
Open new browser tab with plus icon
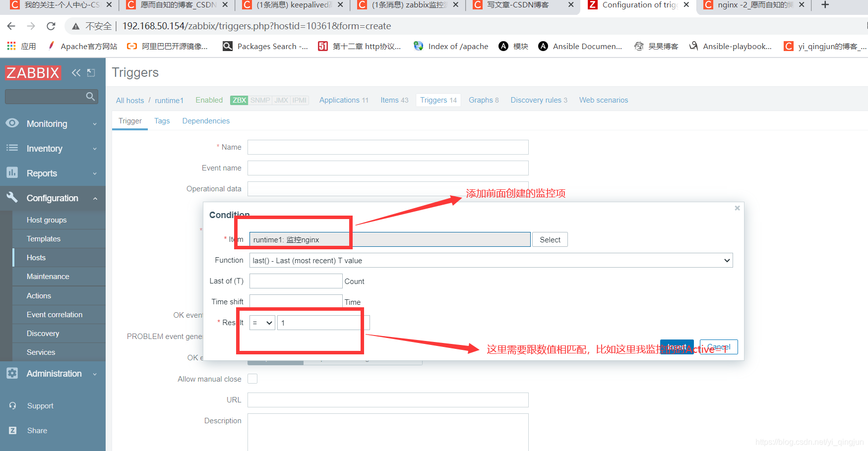pos(825,5)
